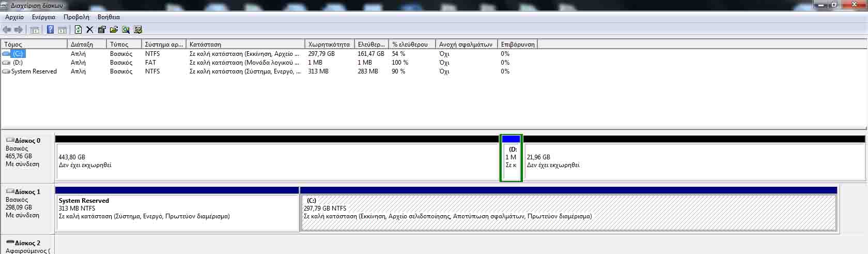Open the Προβολή menu
The image size is (868, 254).
coord(76,17)
